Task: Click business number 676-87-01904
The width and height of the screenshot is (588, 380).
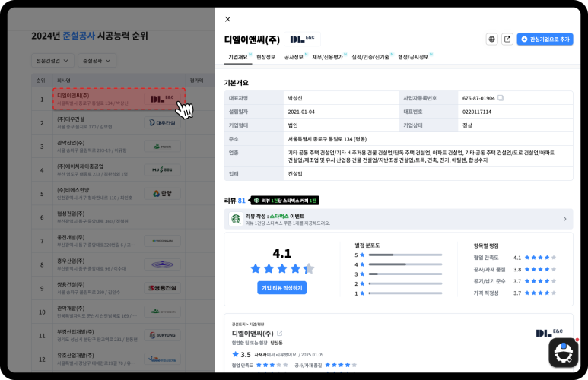Action: (x=478, y=98)
